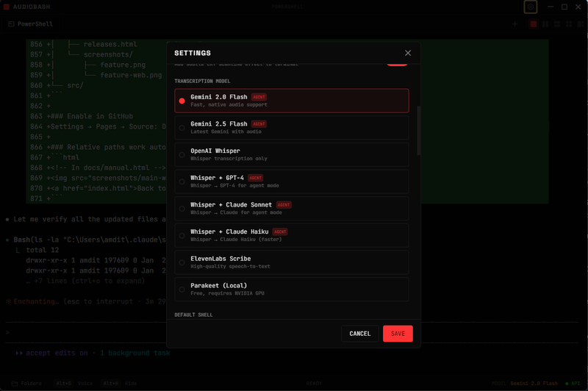
Task: Click 'Enchanting…' status line in terminal
Action: pyautogui.click(x=86, y=301)
